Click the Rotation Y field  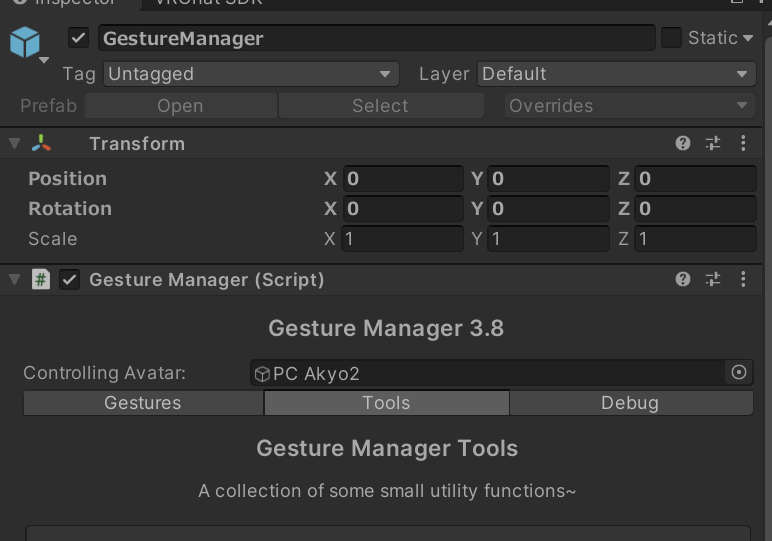548,208
